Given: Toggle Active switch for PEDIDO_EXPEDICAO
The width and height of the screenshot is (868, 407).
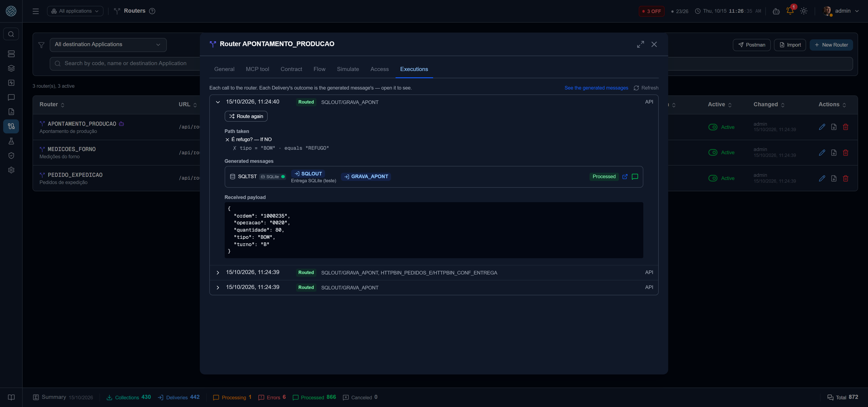Looking at the screenshot, I should tap(713, 178).
